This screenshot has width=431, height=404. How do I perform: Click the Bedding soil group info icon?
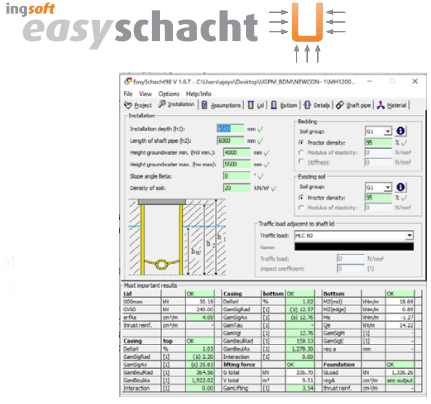(x=401, y=131)
